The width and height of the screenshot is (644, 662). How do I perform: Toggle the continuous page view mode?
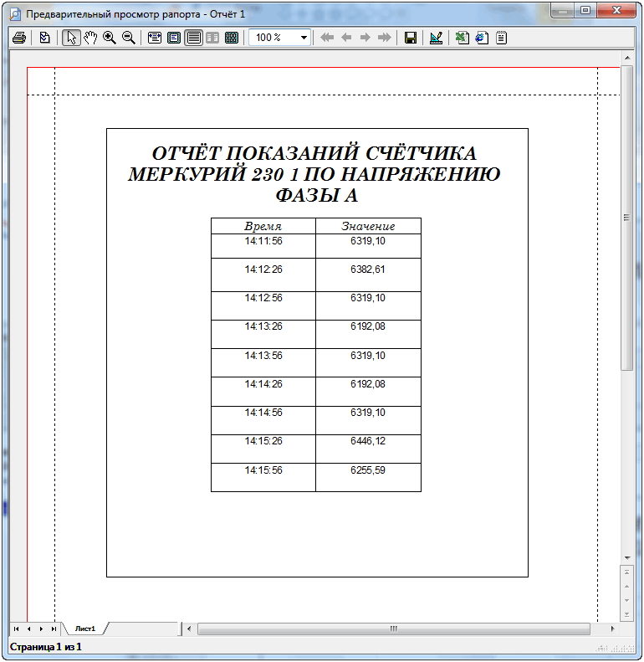coord(193,38)
